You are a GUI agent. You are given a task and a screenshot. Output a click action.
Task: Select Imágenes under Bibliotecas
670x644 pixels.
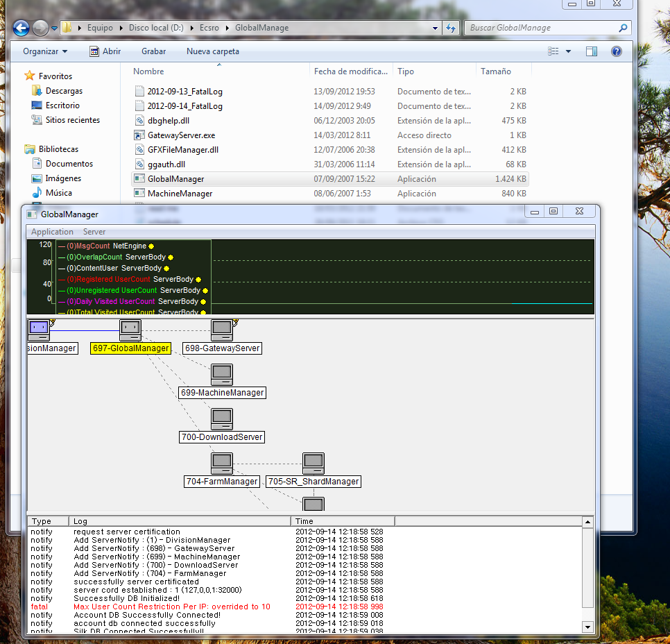(x=57, y=178)
